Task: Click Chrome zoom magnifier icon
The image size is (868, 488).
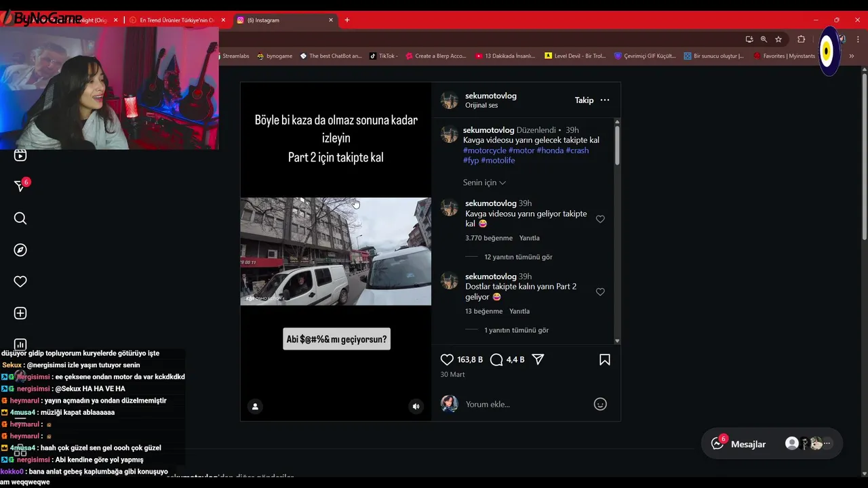Action: 764,39
